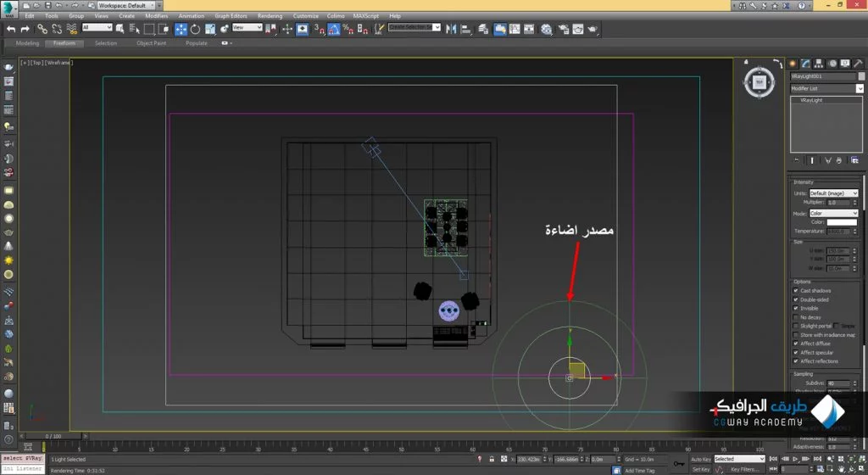The height and width of the screenshot is (475, 868).
Task: Activate the Select and Rotate tool
Action: [x=195, y=29]
